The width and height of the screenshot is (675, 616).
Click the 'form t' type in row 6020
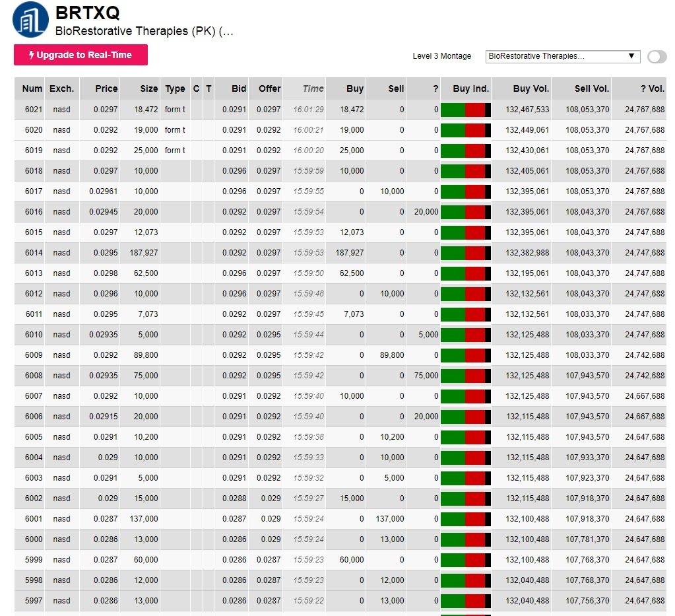[x=175, y=130]
